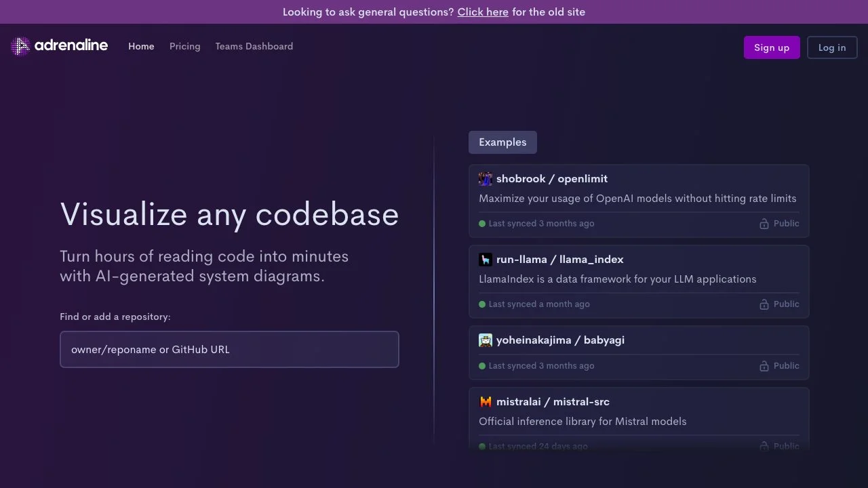Select the Examples tab
Viewport: 868px width, 488px height.
coord(502,142)
